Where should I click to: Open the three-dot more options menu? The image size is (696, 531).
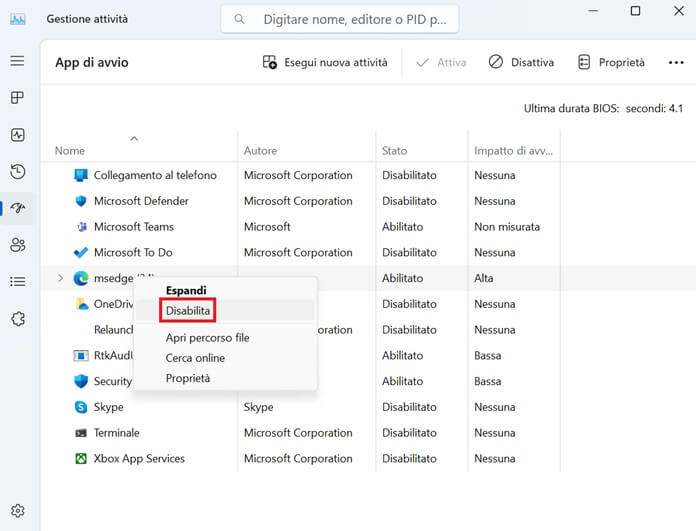tap(676, 62)
